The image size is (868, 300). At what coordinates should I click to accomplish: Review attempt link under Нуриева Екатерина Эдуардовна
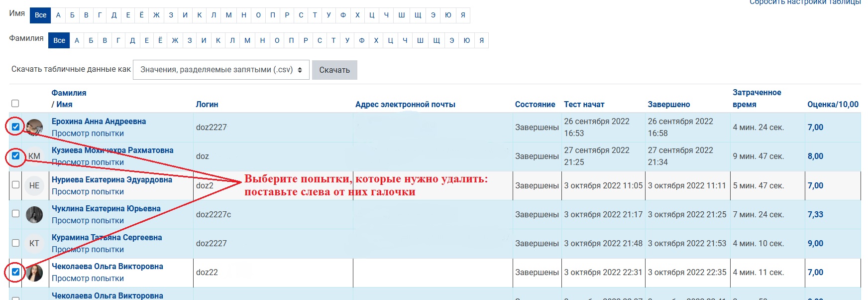(88, 191)
